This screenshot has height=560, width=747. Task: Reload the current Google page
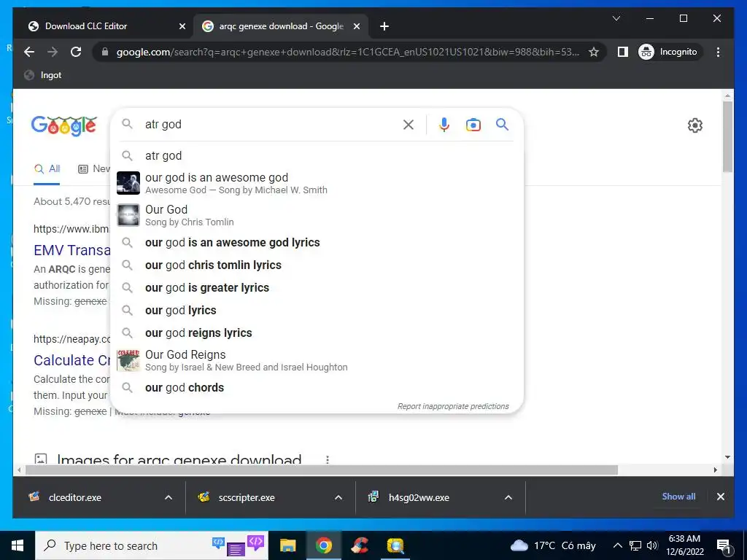pos(76,52)
